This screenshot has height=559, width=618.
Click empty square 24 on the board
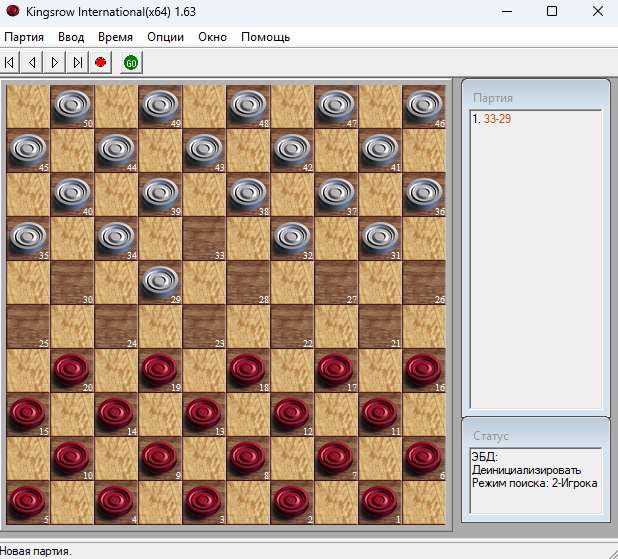pyautogui.click(x=116, y=325)
